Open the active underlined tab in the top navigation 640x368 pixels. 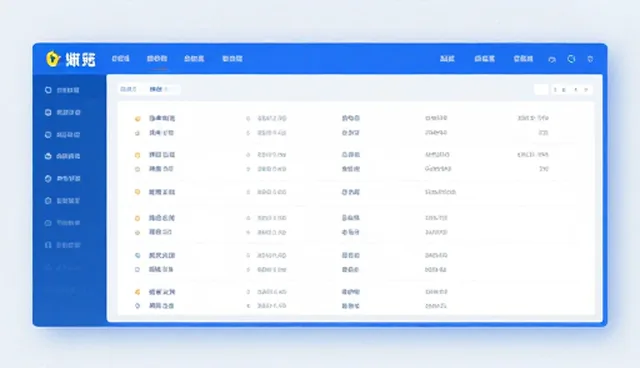coord(157,59)
